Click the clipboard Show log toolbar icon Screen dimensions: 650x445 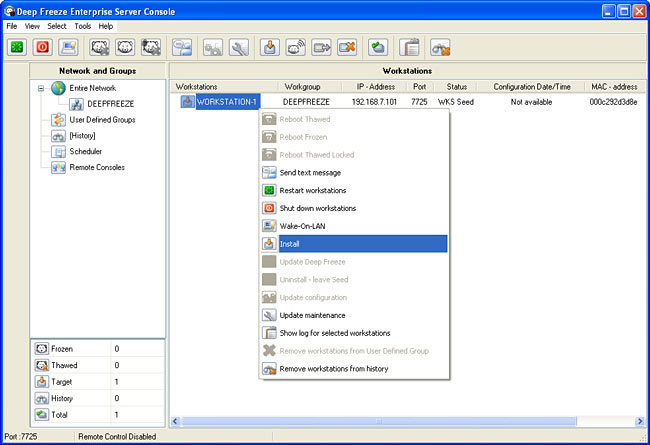click(x=409, y=47)
